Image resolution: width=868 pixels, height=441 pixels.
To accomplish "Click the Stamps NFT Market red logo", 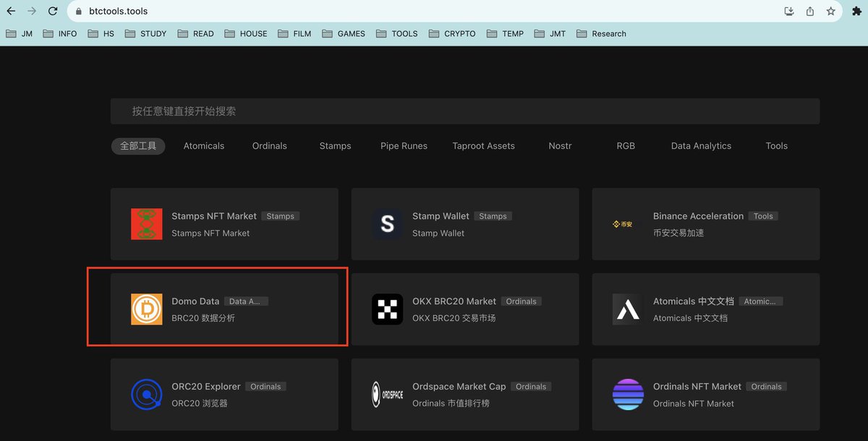I will (x=147, y=224).
